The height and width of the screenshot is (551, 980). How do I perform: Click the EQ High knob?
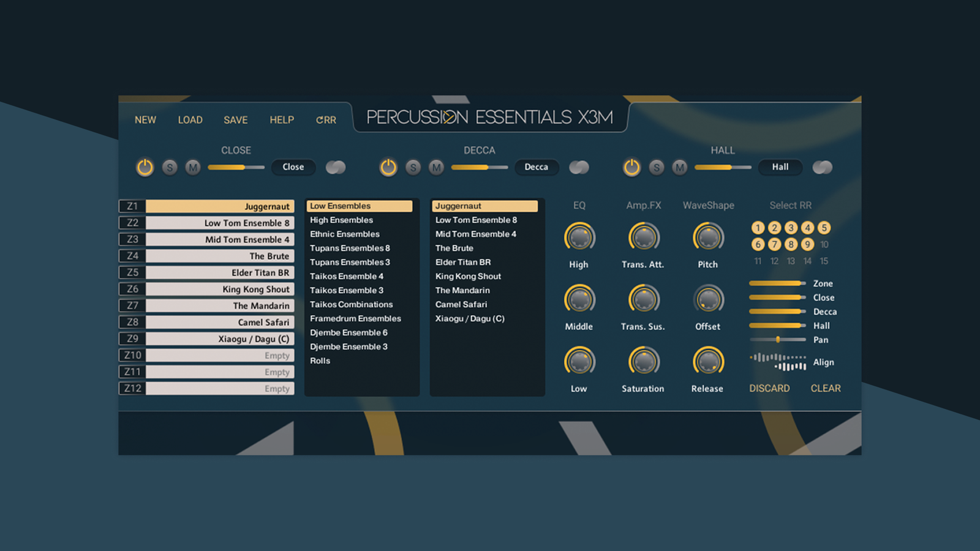coord(579,238)
